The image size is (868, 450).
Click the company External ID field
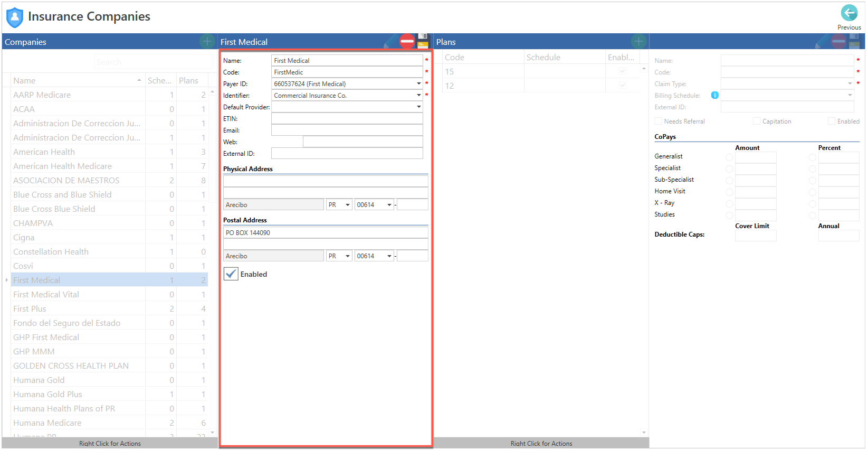347,153
